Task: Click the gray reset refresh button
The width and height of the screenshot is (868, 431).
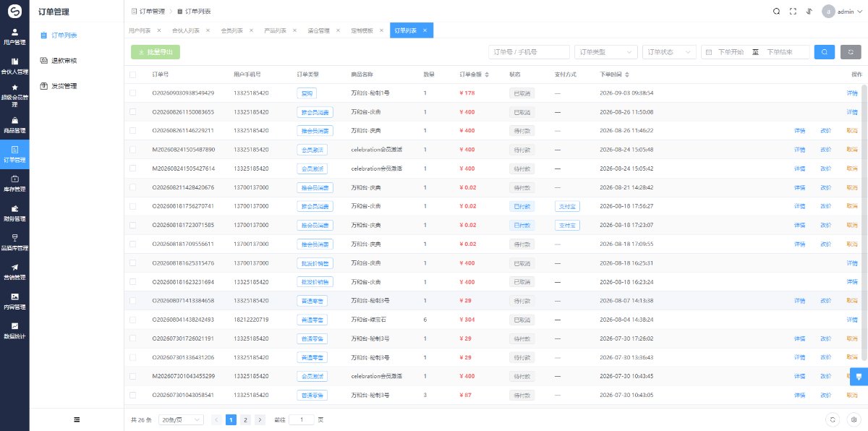Action: pyautogui.click(x=851, y=52)
